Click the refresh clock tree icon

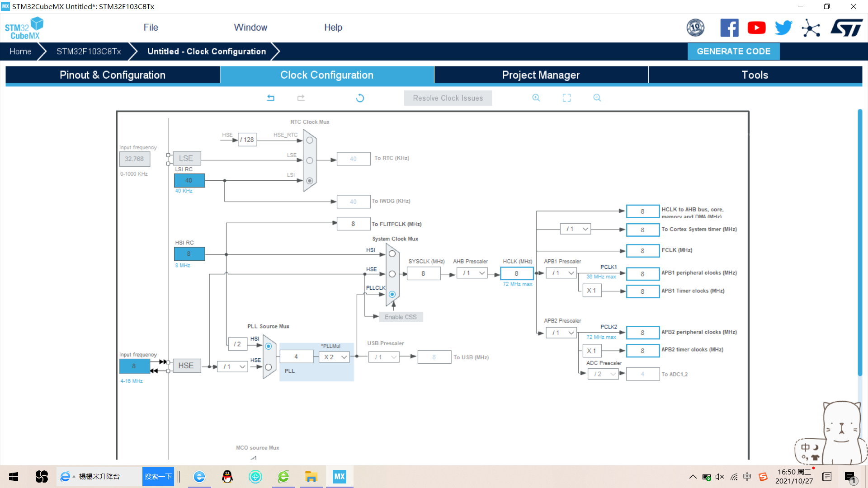tap(360, 98)
